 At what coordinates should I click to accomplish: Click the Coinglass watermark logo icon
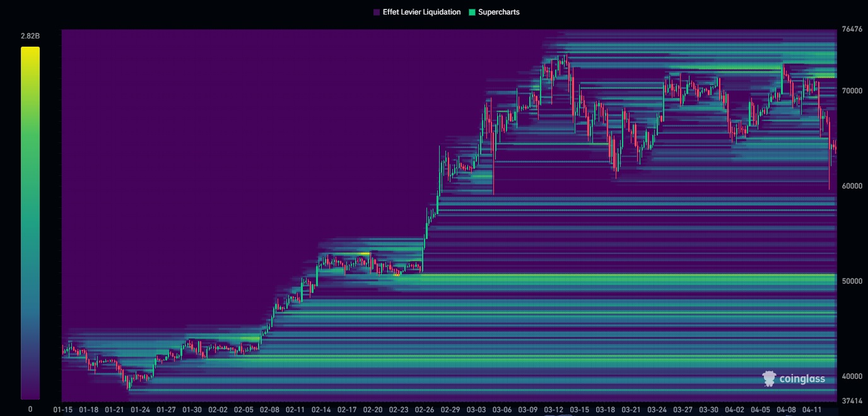pos(768,379)
